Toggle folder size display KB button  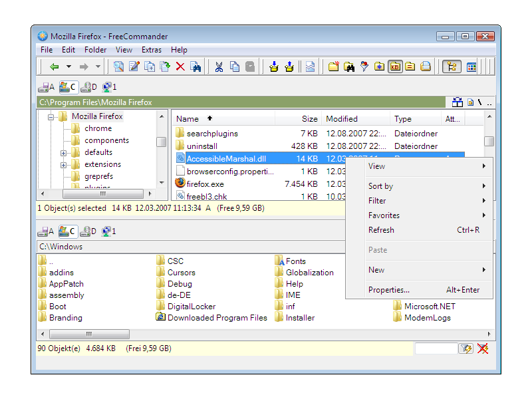tap(395, 66)
